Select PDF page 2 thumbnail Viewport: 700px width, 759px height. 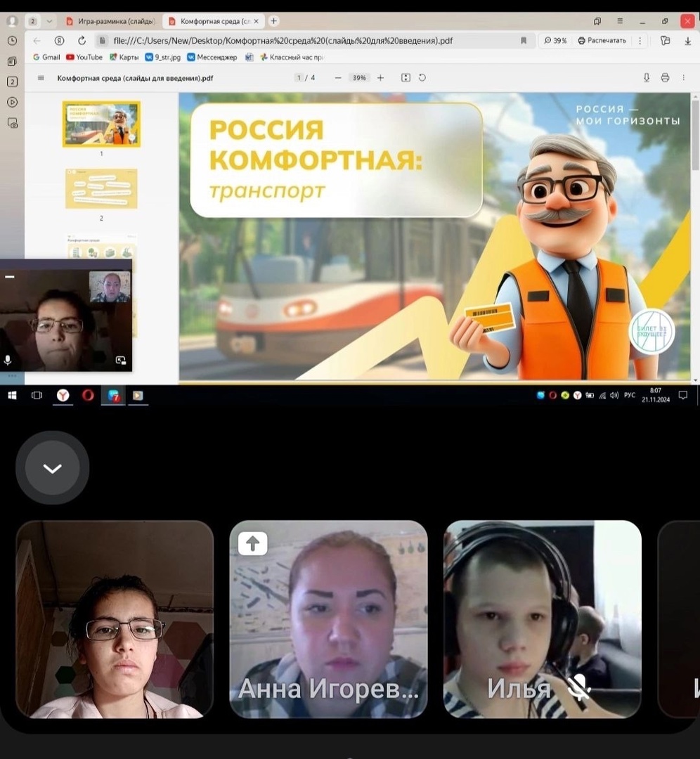coord(101,189)
